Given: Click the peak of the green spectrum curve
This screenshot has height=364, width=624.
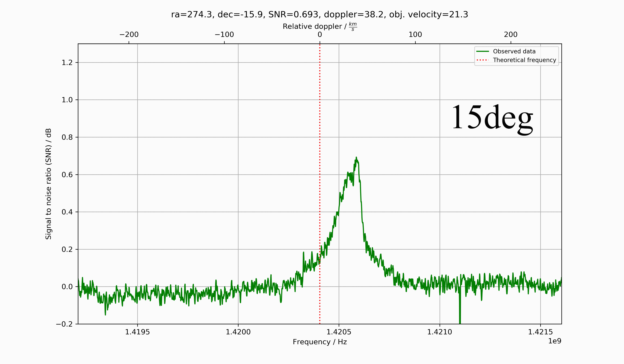Looking at the screenshot, I should (356, 158).
